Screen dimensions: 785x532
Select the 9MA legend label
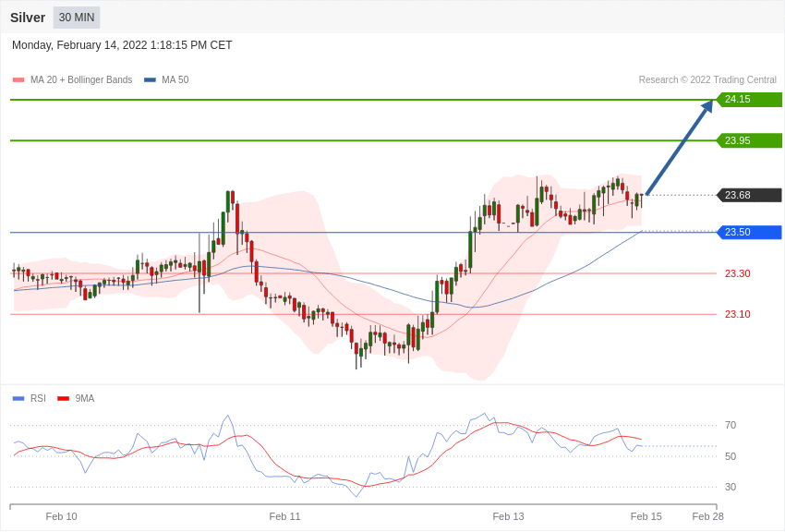tap(85, 399)
